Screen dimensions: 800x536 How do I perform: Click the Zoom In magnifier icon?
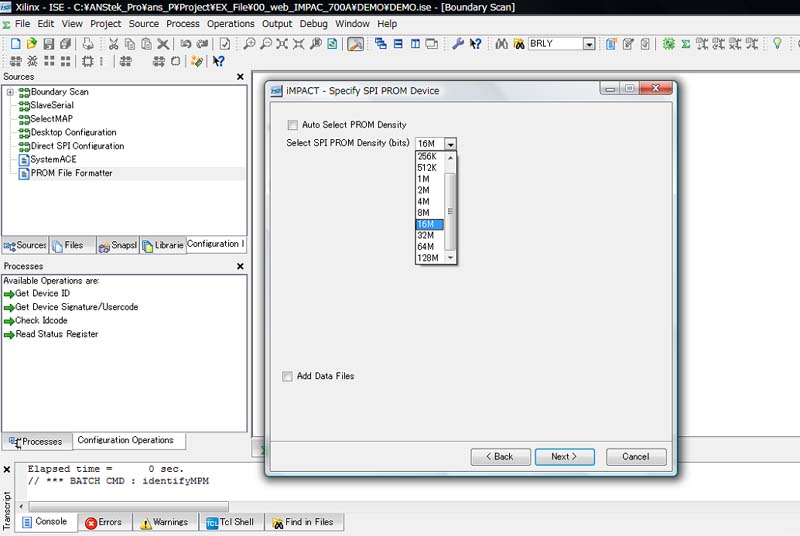point(249,44)
